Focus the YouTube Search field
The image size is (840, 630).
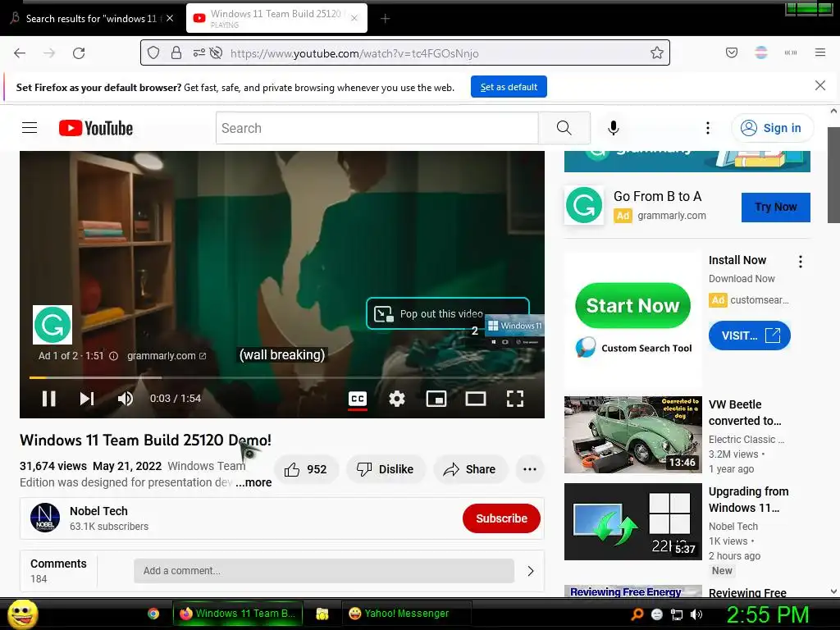(377, 128)
